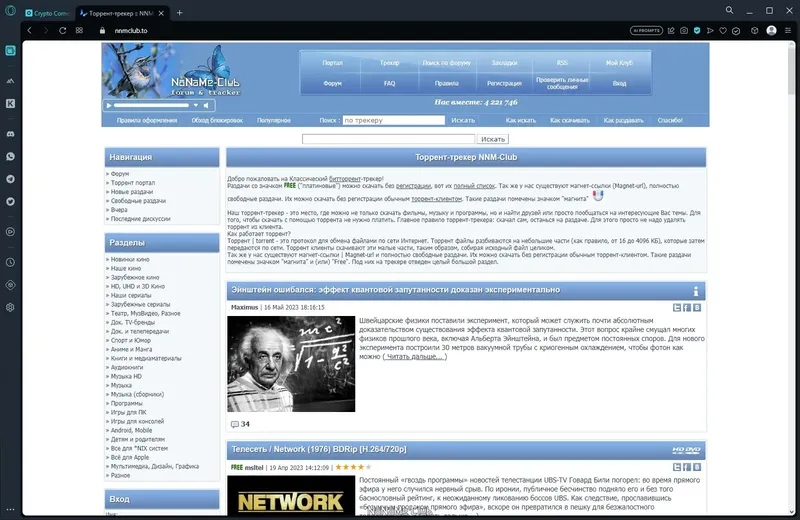Click the magnet icon in the welcome text
The image size is (800, 520).
(598, 195)
